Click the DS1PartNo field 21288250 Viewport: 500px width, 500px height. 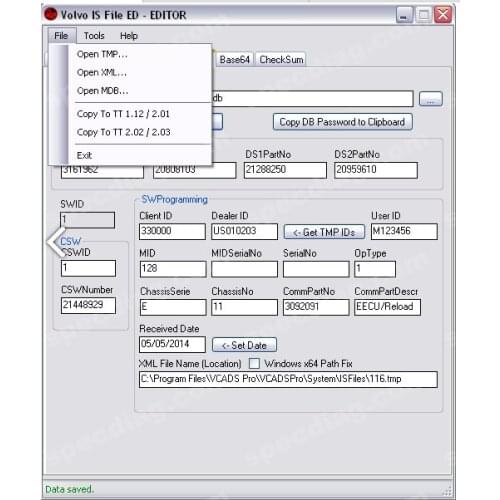click(285, 170)
